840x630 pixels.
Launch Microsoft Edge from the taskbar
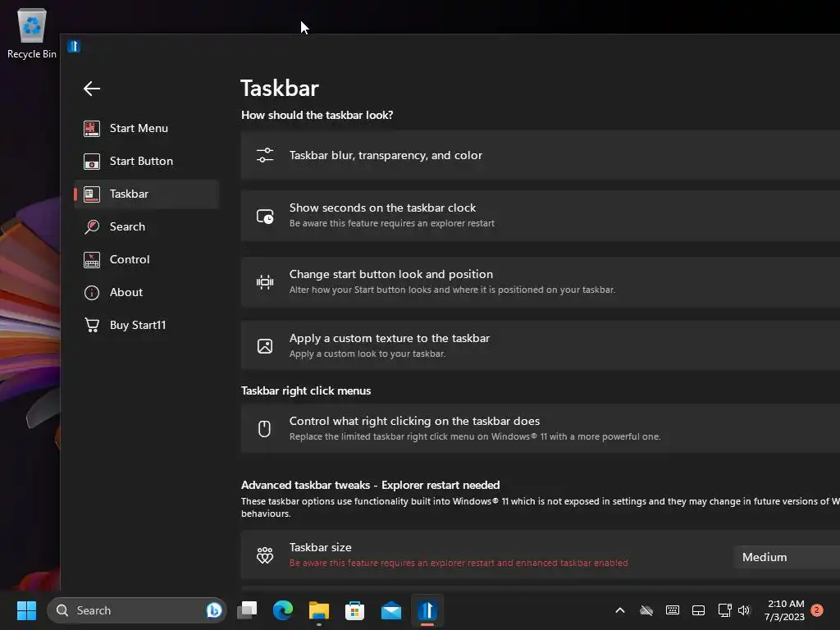pyautogui.click(x=283, y=610)
